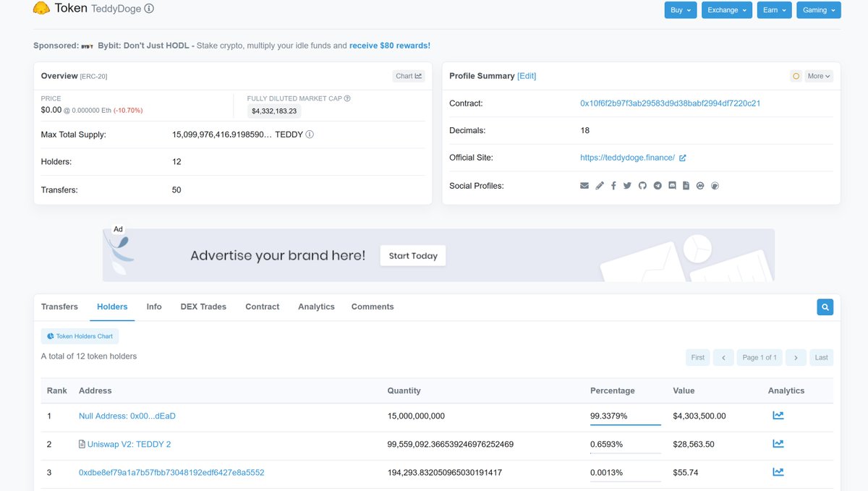Click the help icon beside Fully Diluted Market Cap
The image size is (868, 491).
[x=347, y=98]
